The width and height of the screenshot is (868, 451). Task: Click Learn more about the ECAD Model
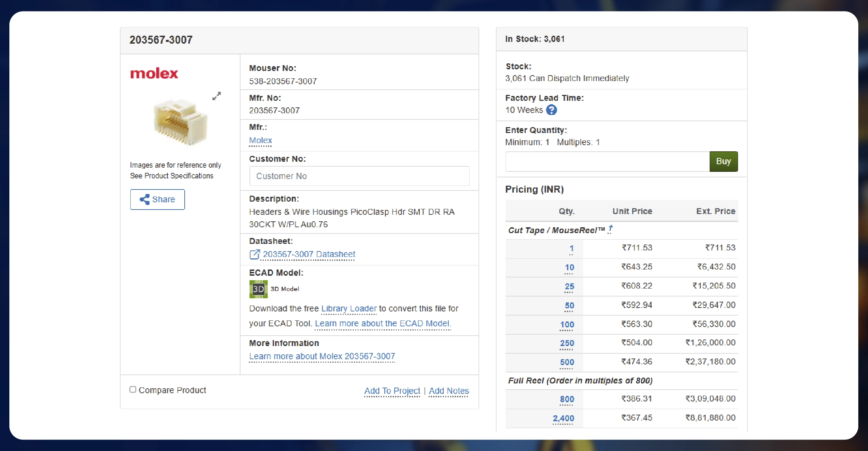[382, 323]
